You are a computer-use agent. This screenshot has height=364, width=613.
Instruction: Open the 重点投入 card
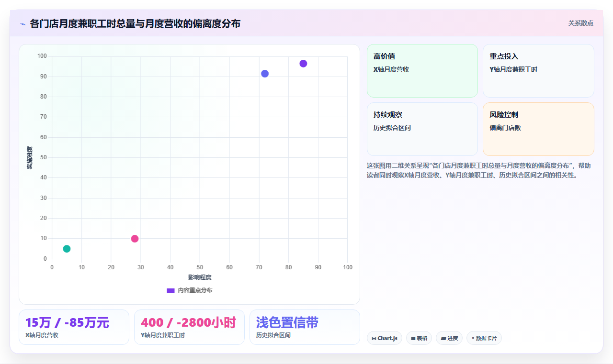pyautogui.click(x=538, y=71)
